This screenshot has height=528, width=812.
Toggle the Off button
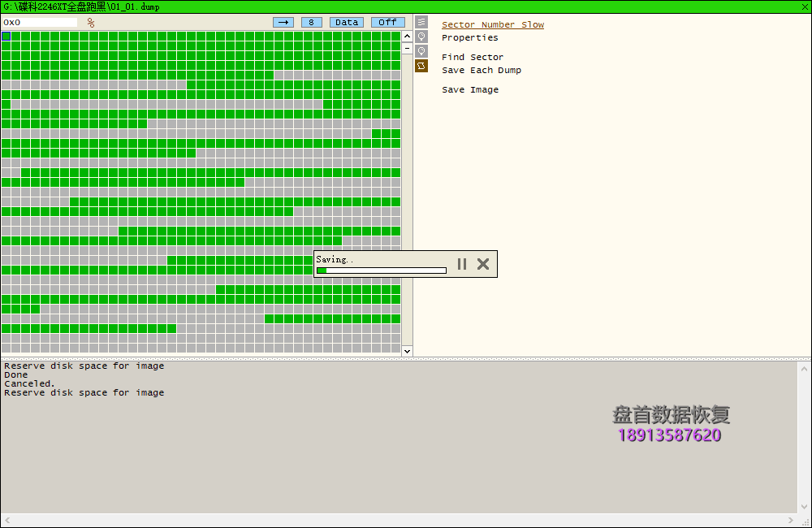[x=387, y=22]
